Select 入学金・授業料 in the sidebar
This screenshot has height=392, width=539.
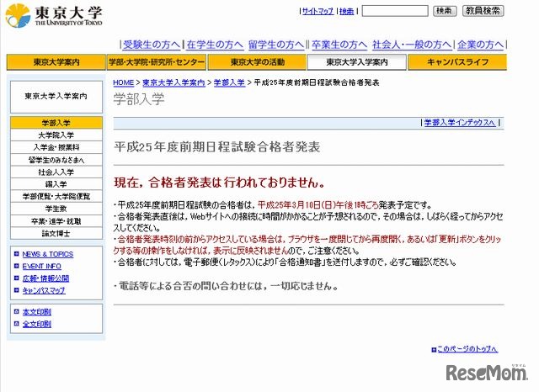coord(56,147)
